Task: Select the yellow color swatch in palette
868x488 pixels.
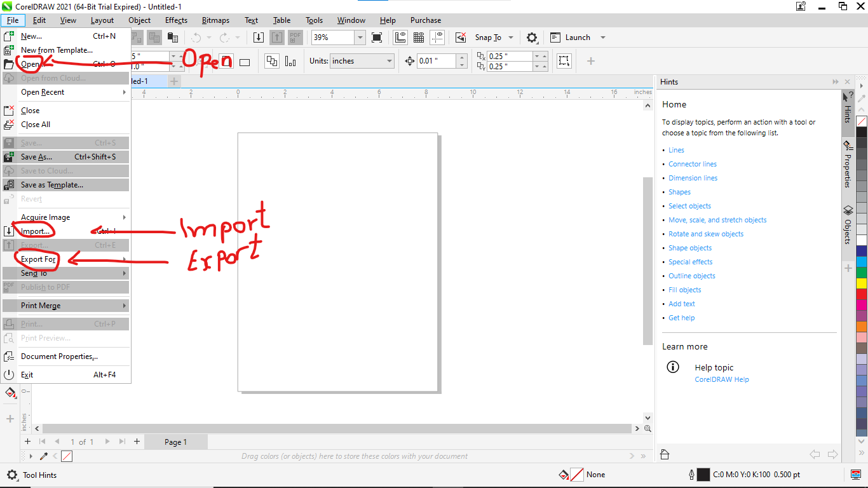Action: coord(862,283)
